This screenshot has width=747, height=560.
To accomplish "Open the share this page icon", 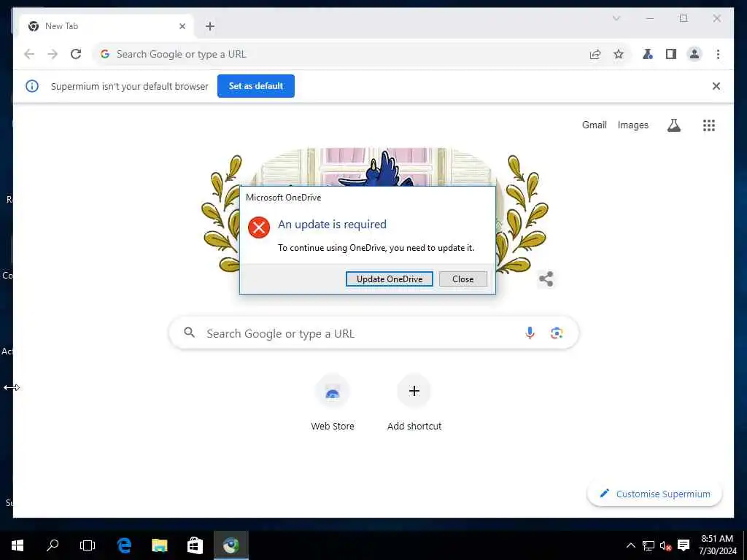I will (x=595, y=54).
